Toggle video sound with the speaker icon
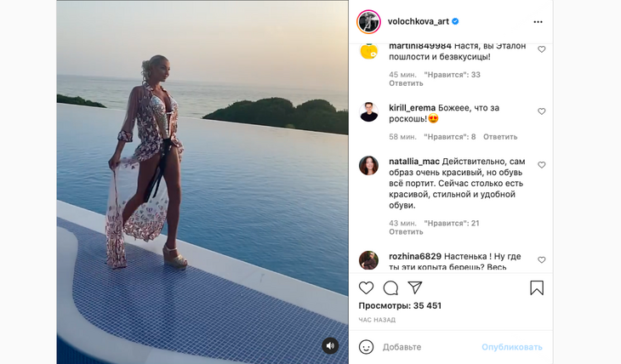Viewport: 621px width, 364px height. (x=330, y=345)
